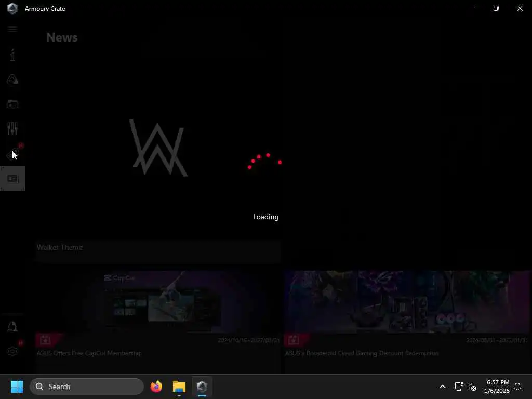The image size is (532, 399).
Task: Open the Boosteroid Cloud Gaming news thumbnail
Action: [x=407, y=302]
